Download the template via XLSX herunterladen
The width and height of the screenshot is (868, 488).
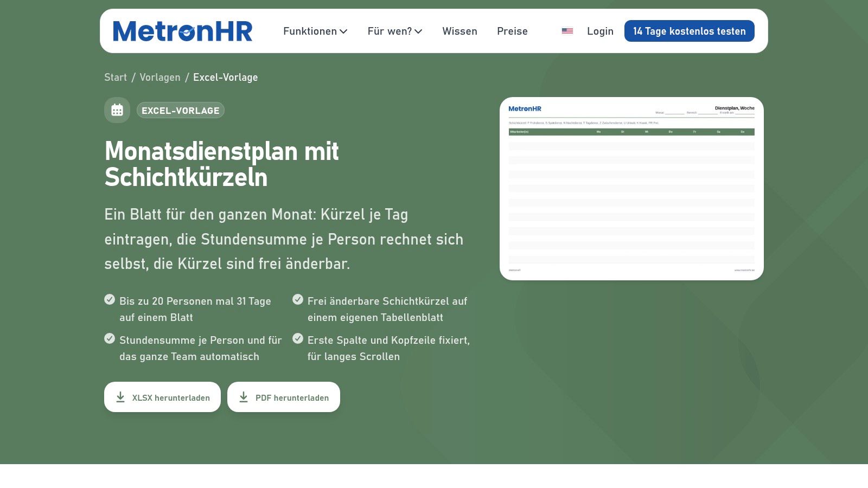[x=162, y=397]
